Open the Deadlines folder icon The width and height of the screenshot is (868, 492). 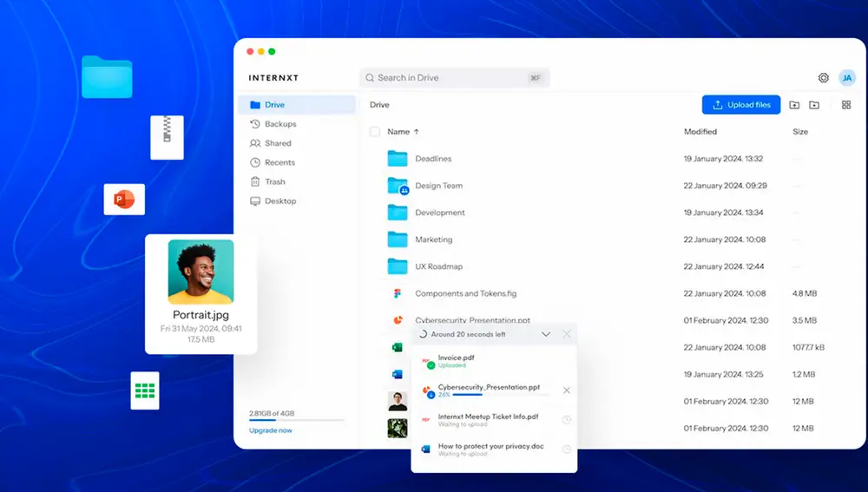pyautogui.click(x=398, y=158)
